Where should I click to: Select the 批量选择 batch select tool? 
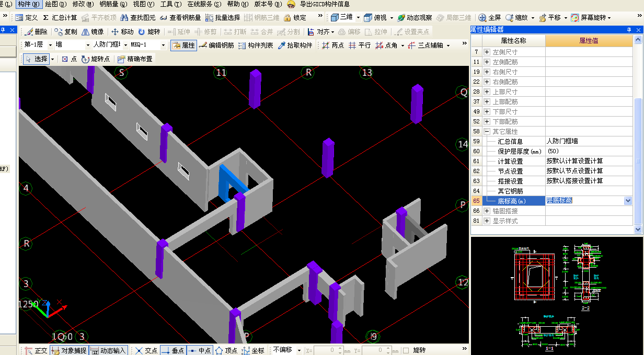coord(223,18)
